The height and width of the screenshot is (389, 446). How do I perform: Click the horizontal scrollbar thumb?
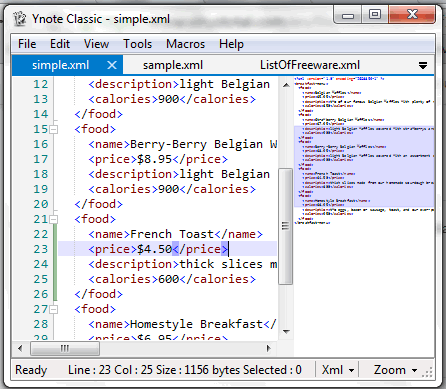65,349
